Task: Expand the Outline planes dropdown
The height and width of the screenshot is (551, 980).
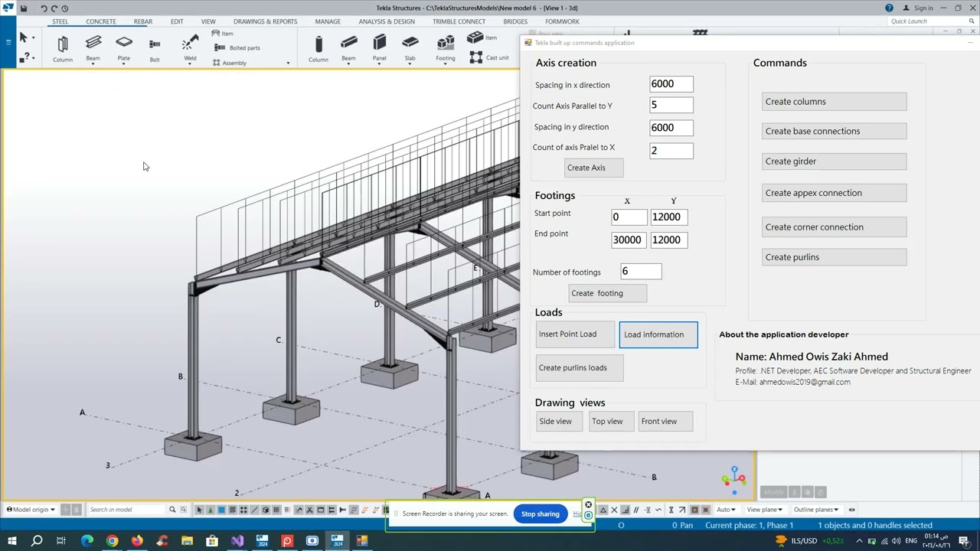Action: (816, 510)
